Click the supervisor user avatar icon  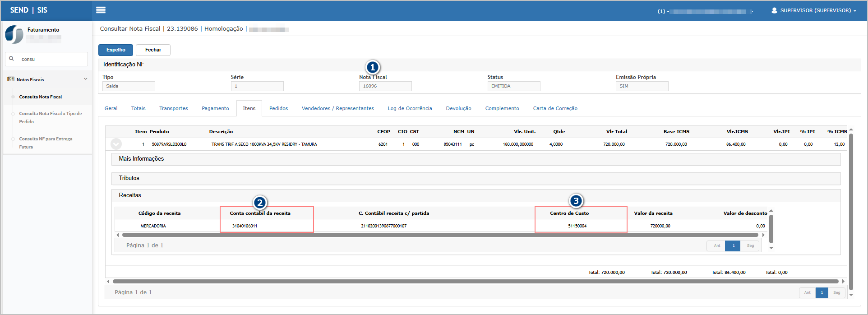pos(774,10)
